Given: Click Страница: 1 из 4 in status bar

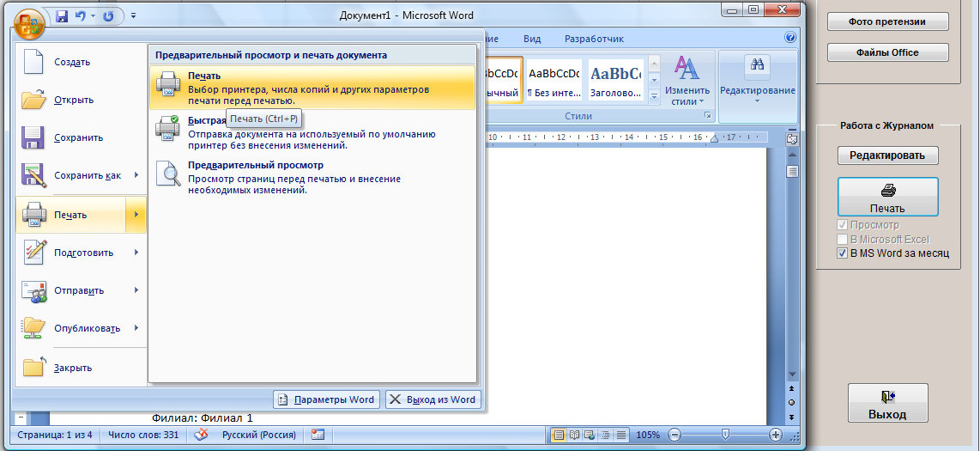Looking at the screenshot, I should click(55, 435).
